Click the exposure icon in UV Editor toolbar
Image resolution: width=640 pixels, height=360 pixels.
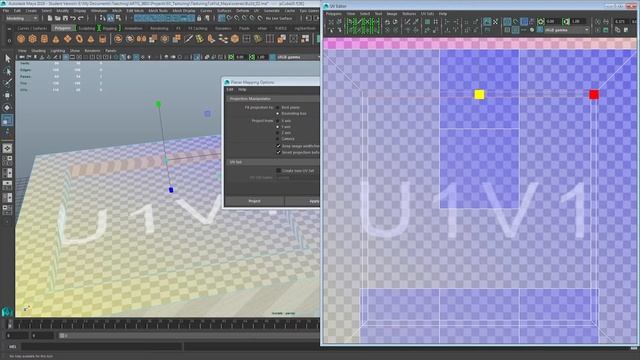click(541, 22)
